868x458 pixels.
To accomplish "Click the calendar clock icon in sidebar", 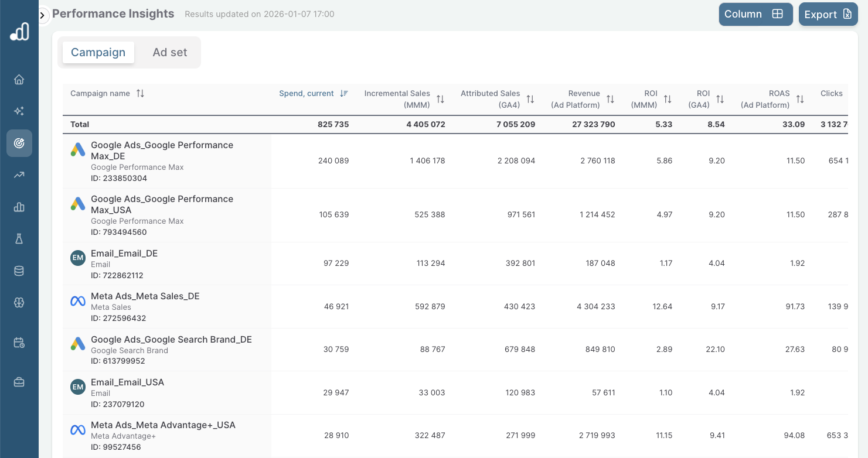I will 19,343.
